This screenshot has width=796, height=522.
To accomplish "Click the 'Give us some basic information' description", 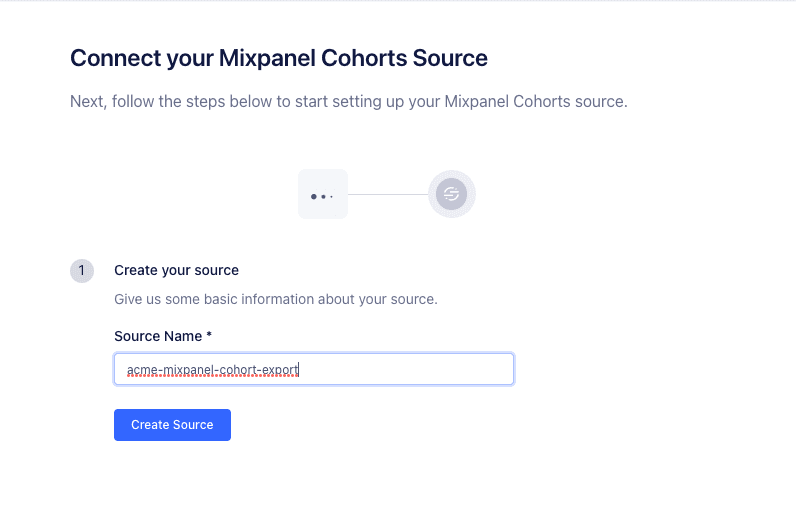I will [x=275, y=299].
